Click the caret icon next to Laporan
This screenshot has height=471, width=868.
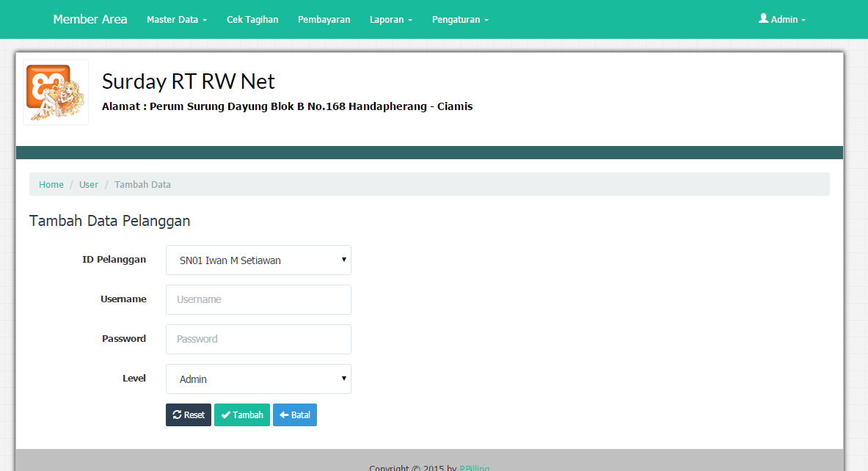pos(410,20)
